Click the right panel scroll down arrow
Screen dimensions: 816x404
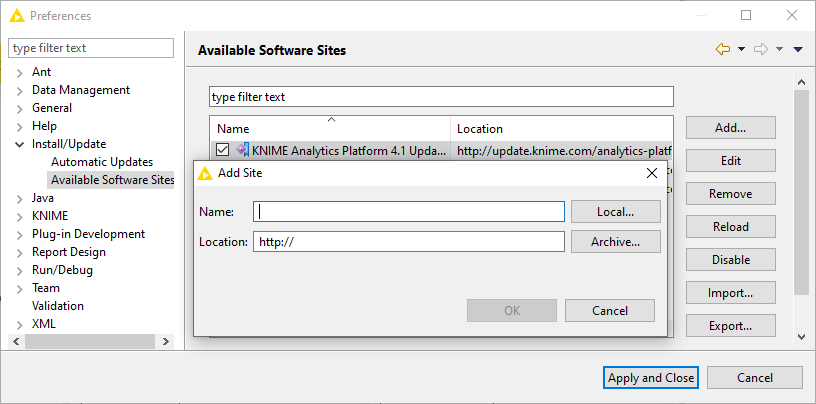801,337
